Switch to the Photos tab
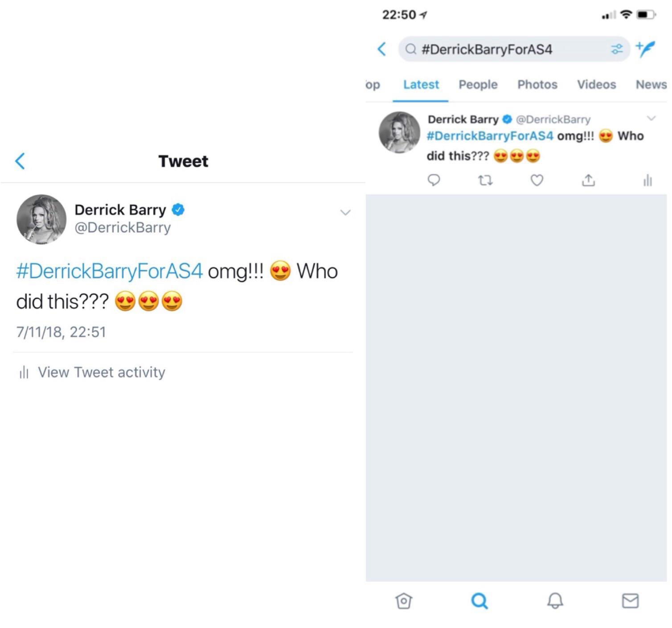This screenshot has height=628, width=672. [x=537, y=84]
